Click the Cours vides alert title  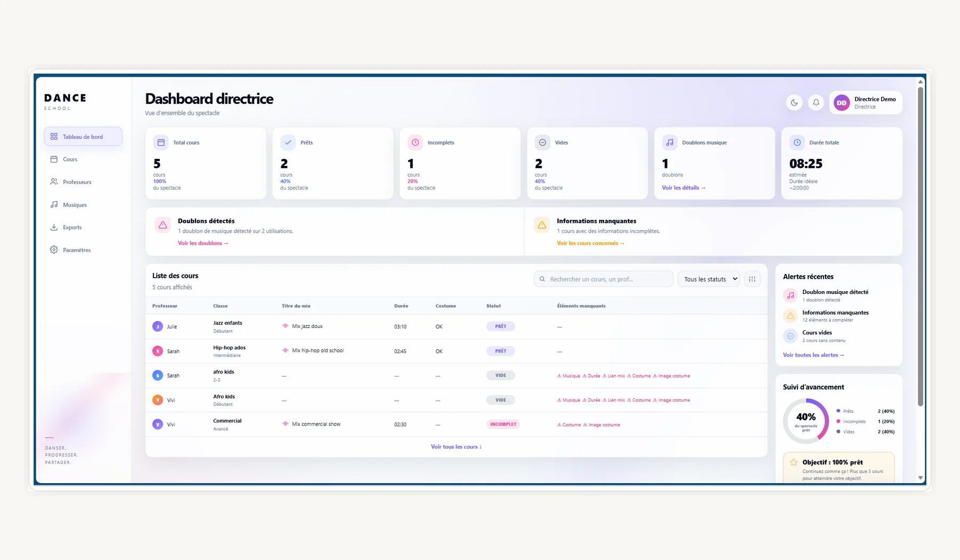(x=817, y=333)
